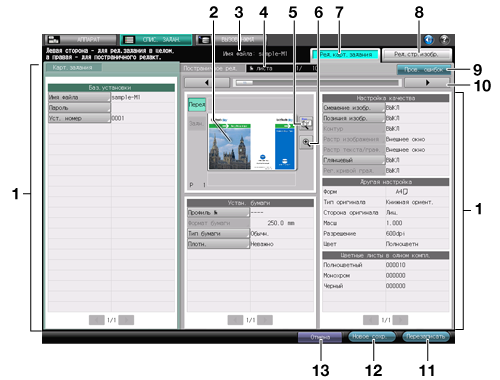Click the Контур outline setting
The width and height of the screenshot is (500, 380).
pyautogui.click(x=354, y=129)
